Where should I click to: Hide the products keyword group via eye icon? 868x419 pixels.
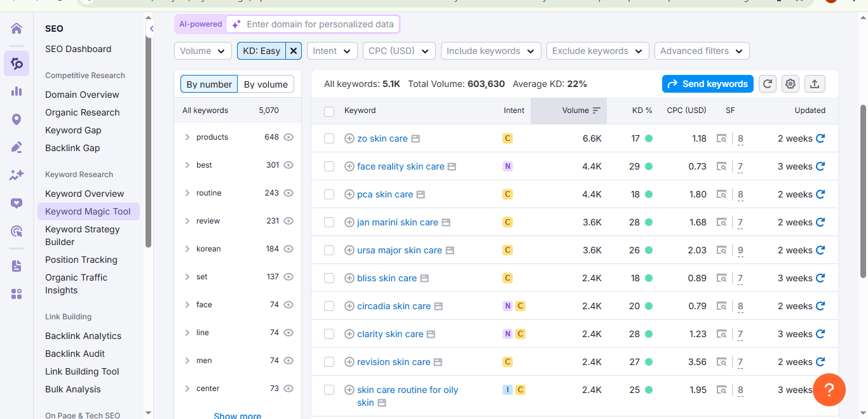pyautogui.click(x=288, y=136)
